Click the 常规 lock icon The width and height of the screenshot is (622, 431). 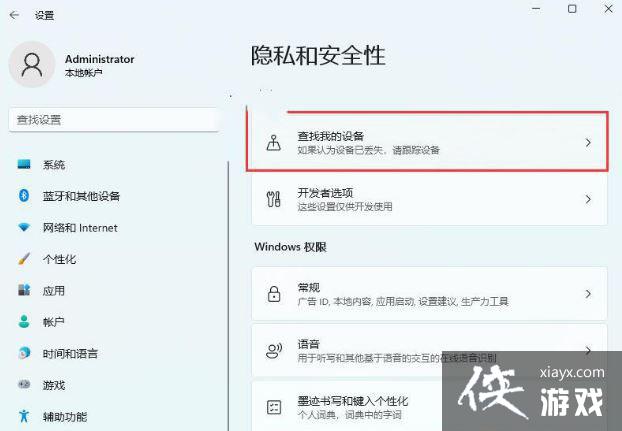point(273,294)
